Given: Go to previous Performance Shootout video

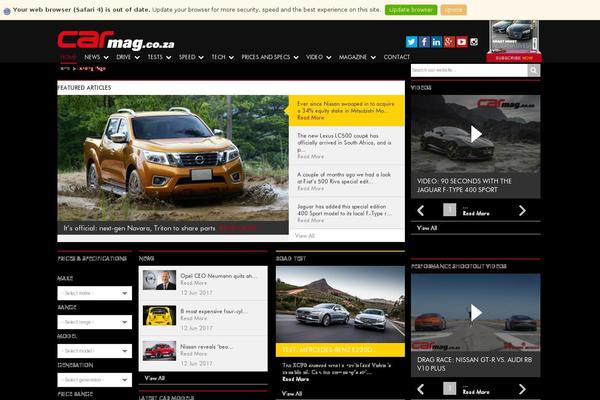Looking at the screenshot, I should pyautogui.click(x=421, y=389).
